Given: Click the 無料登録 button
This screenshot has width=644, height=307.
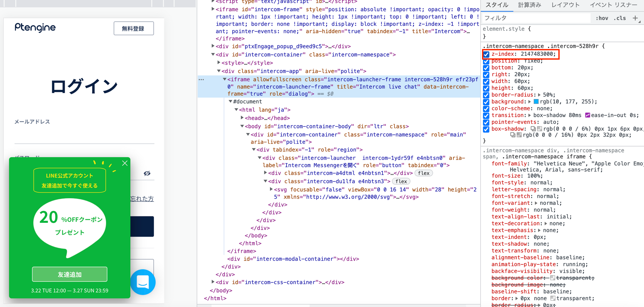Looking at the screenshot, I should (x=134, y=28).
